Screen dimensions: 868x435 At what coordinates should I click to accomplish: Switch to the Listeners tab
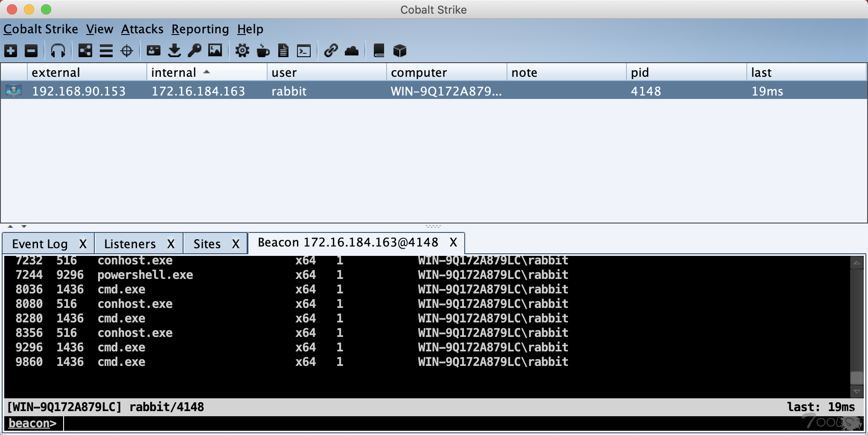tap(130, 244)
